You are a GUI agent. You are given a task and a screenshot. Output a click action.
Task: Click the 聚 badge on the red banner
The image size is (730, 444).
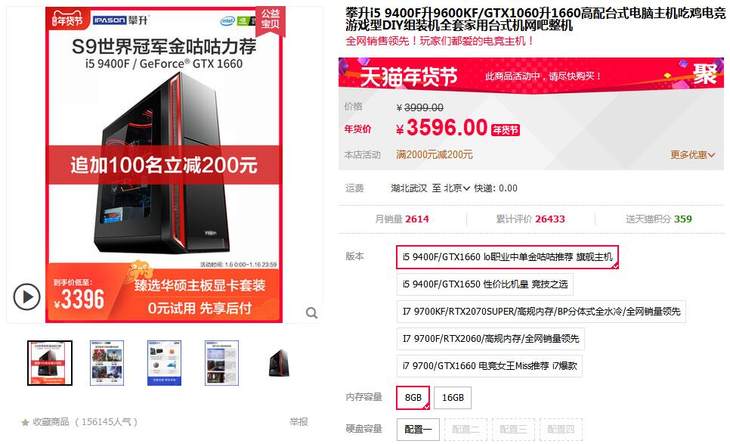[x=704, y=74]
